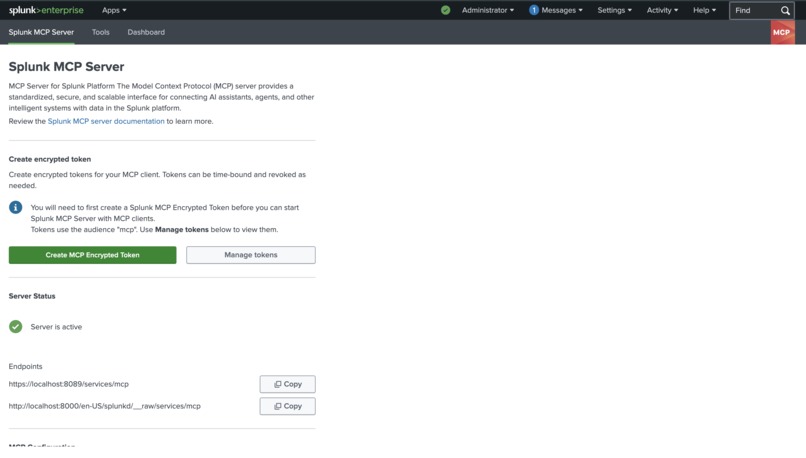This screenshot has width=806, height=458.
Task: Click the 'Endpoints' label
Action: click(25, 367)
